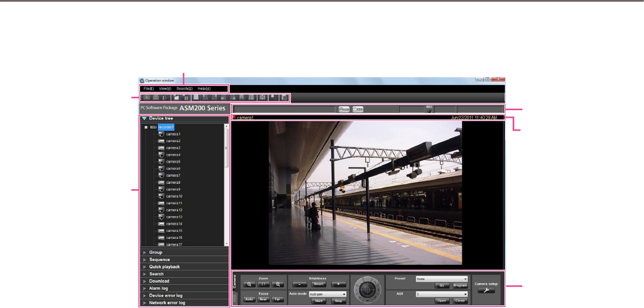Expand the Alarm log panel
Viewport: 644px width, 308px height.
pyautogui.click(x=158, y=289)
